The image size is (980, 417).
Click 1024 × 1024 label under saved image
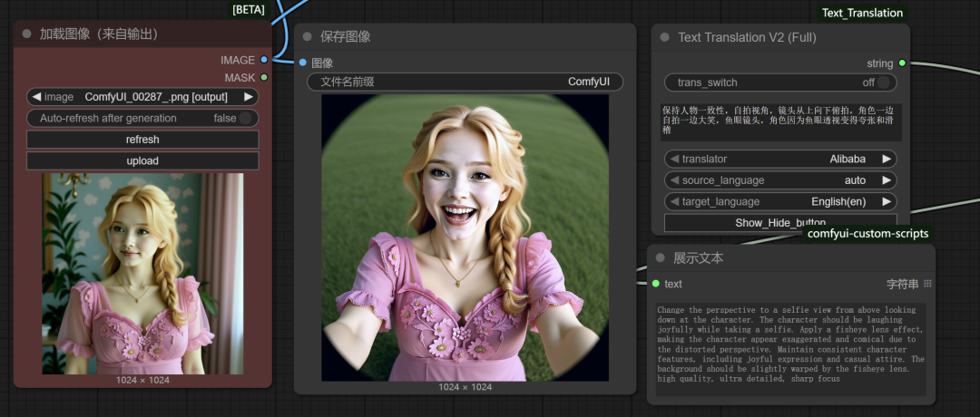(x=465, y=387)
